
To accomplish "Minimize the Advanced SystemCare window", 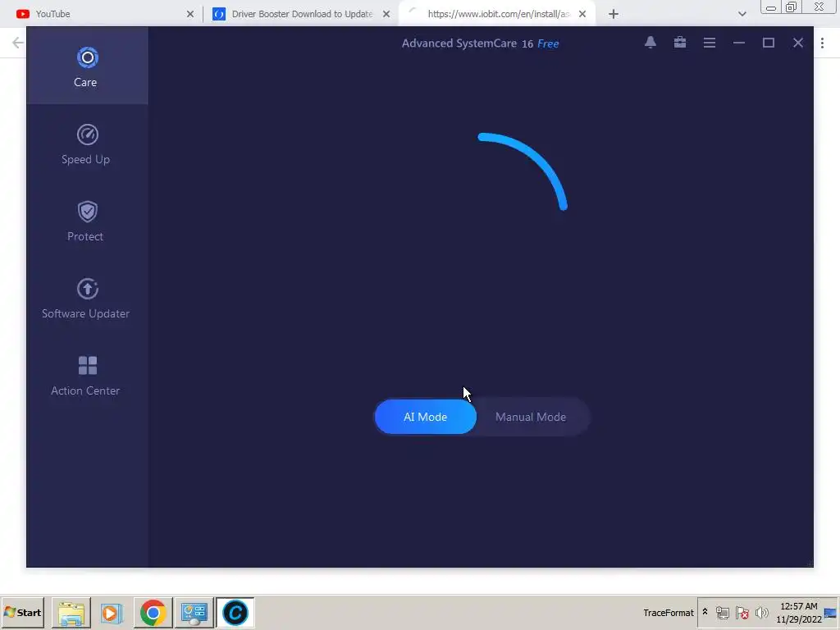I will click(739, 43).
